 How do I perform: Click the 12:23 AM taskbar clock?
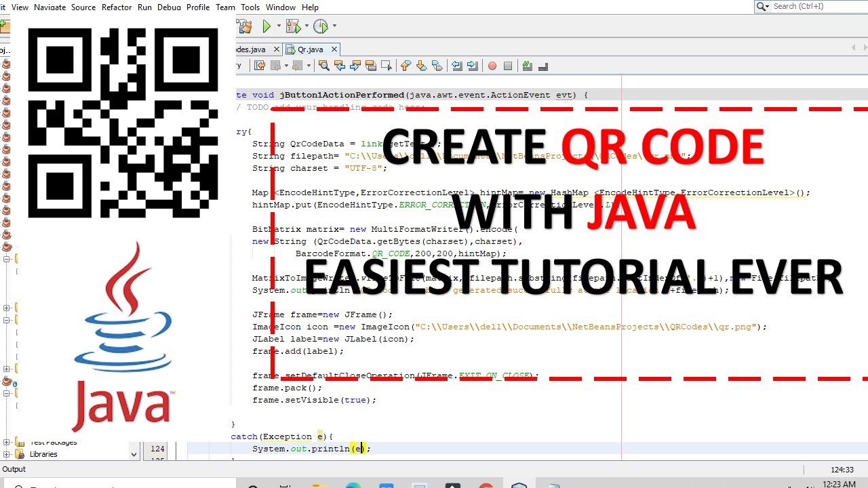[838, 484]
